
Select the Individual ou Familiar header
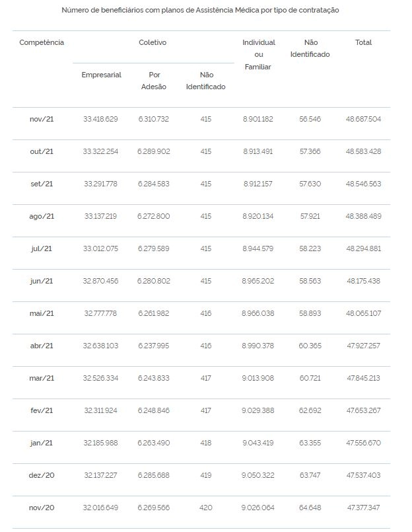258,55
